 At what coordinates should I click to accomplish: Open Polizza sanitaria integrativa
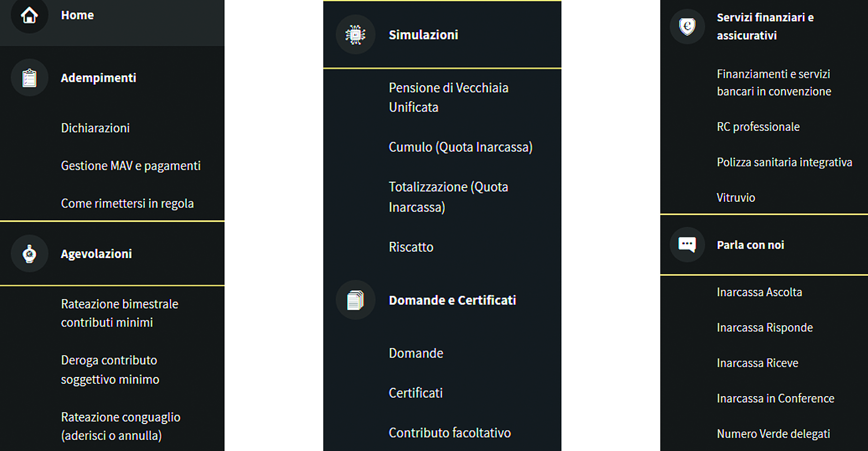tap(784, 163)
